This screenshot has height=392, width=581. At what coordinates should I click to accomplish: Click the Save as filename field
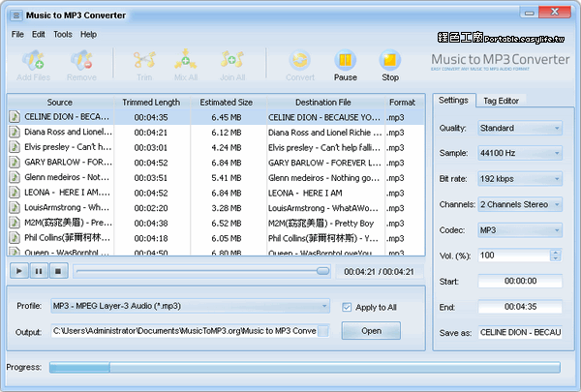[x=519, y=331]
